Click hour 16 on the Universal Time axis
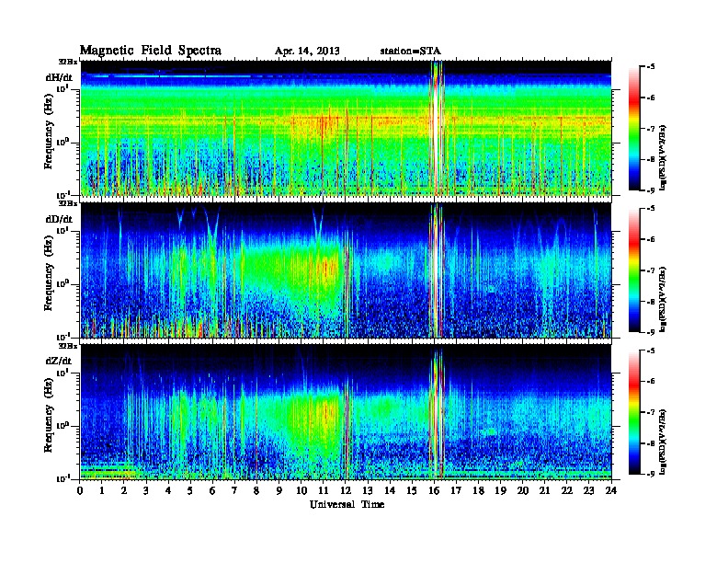The width and height of the screenshot is (728, 563). coord(434,490)
